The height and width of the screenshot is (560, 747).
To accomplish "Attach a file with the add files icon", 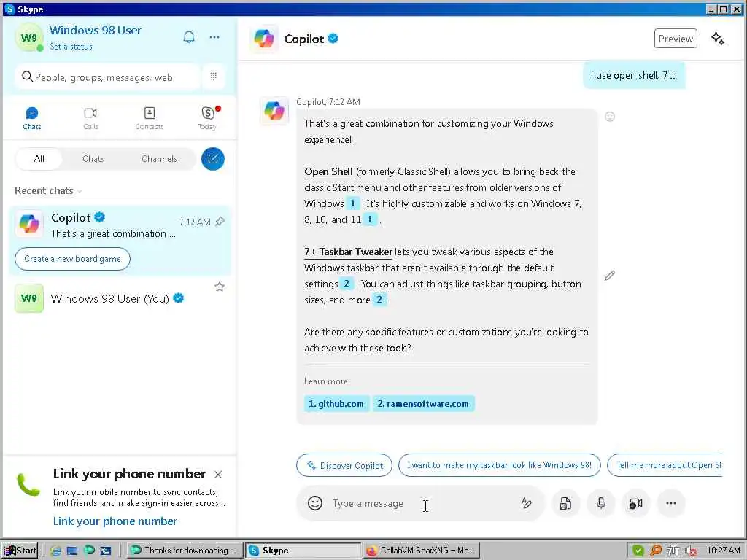I will click(565, 503).
